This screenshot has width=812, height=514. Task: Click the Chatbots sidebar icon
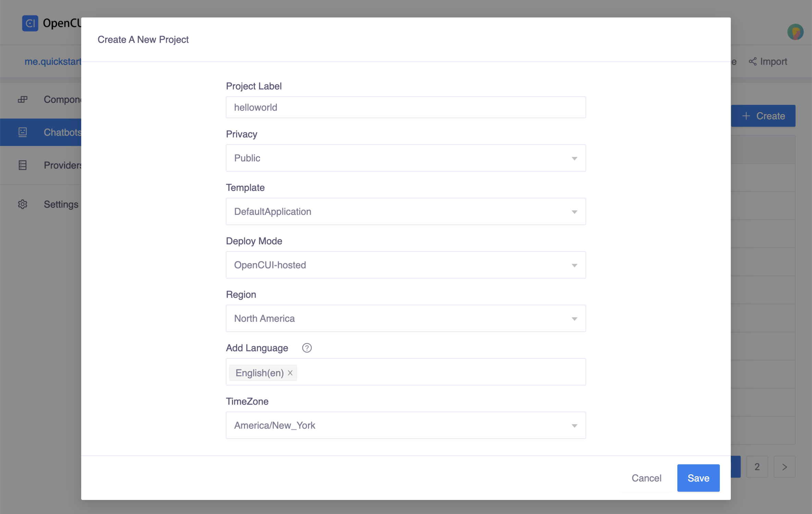coord(22,132)
